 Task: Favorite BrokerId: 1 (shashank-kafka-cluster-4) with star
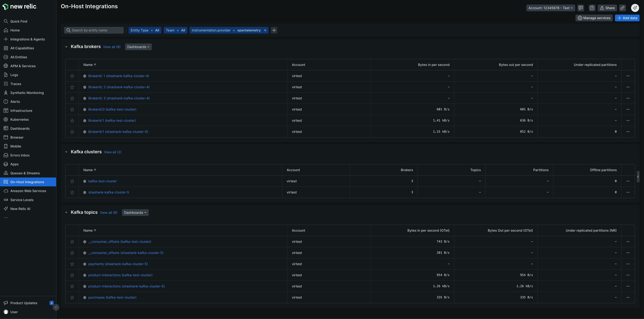pos(72,76)
